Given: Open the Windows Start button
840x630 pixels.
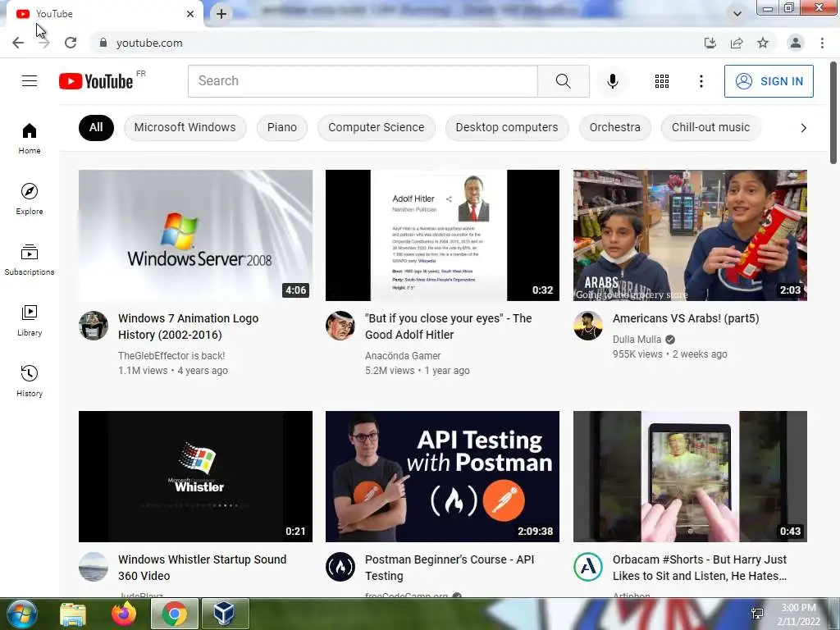Looking at the screenshot, I should [21, 614].
